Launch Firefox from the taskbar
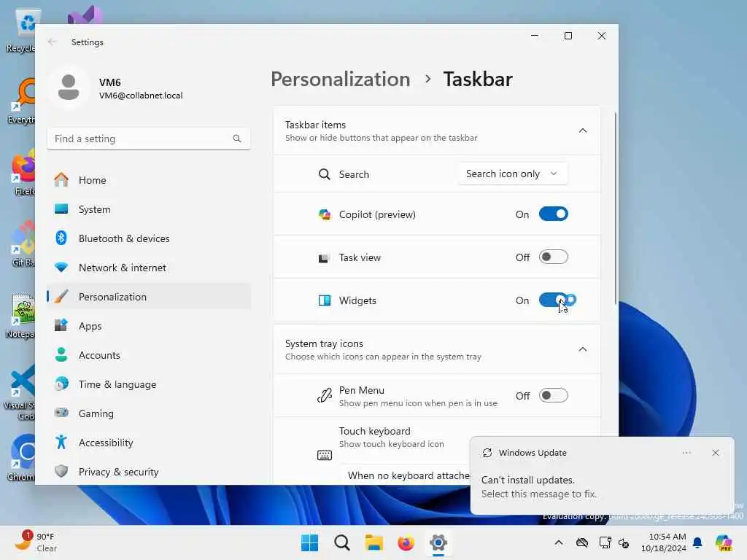 pyautogui.click(x=406, y=542)
